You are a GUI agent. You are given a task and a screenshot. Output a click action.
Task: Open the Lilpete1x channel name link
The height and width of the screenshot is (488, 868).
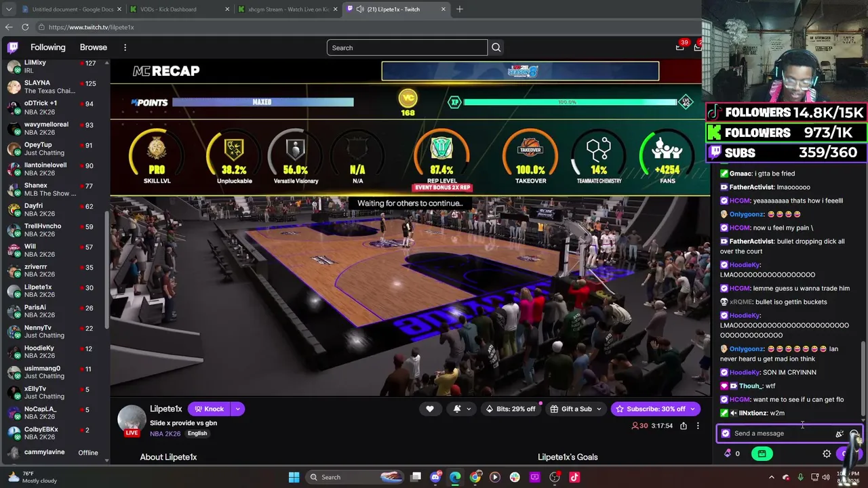point(166,409)
